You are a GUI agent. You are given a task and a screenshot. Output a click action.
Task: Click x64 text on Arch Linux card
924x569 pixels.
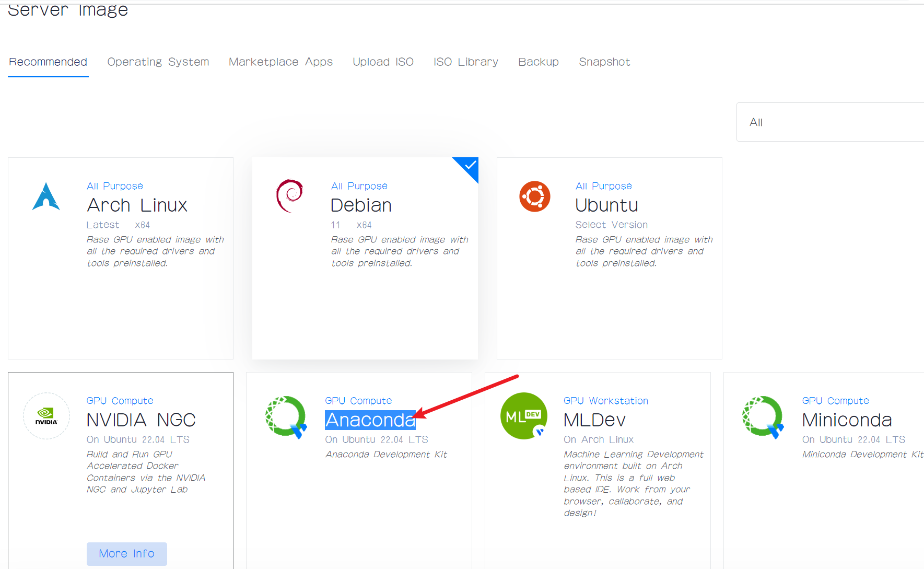[143, 225]
